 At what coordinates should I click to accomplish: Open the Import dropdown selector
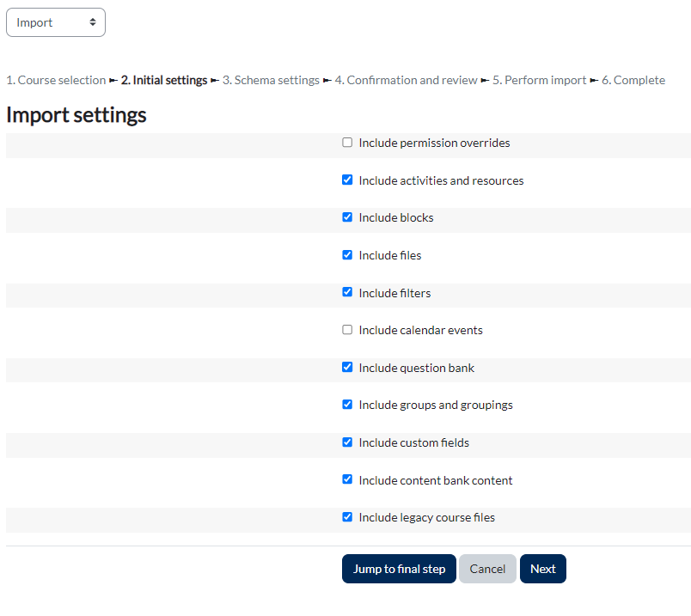coord(56,22)
